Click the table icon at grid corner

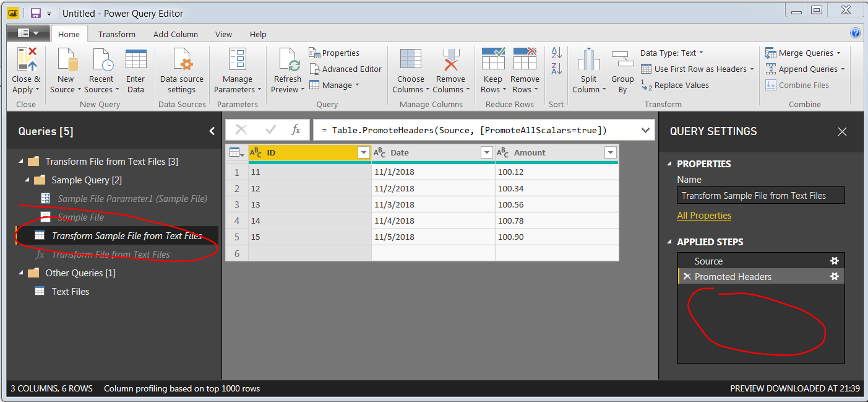tap(236, 152)
